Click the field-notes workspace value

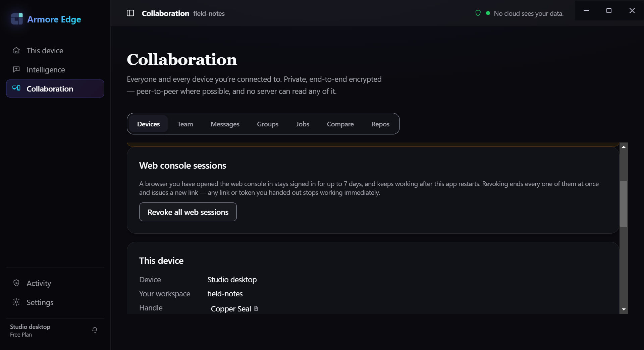225,294
